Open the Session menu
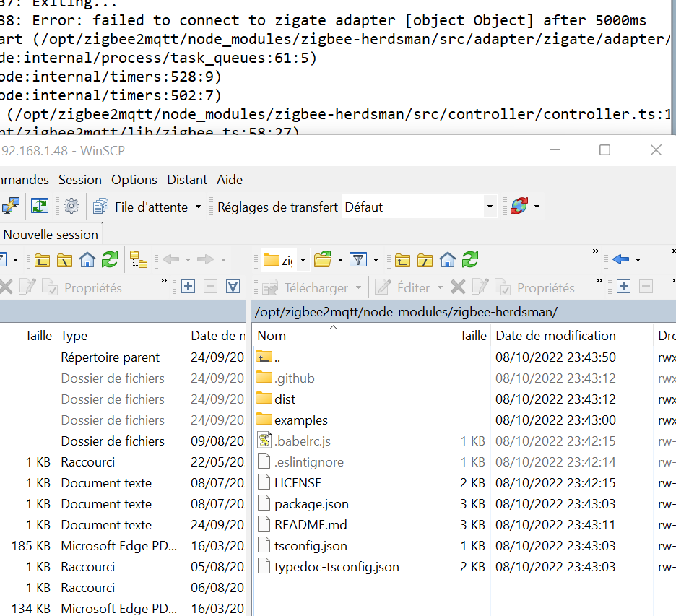The image size is (676, 616). click(80, 180)
